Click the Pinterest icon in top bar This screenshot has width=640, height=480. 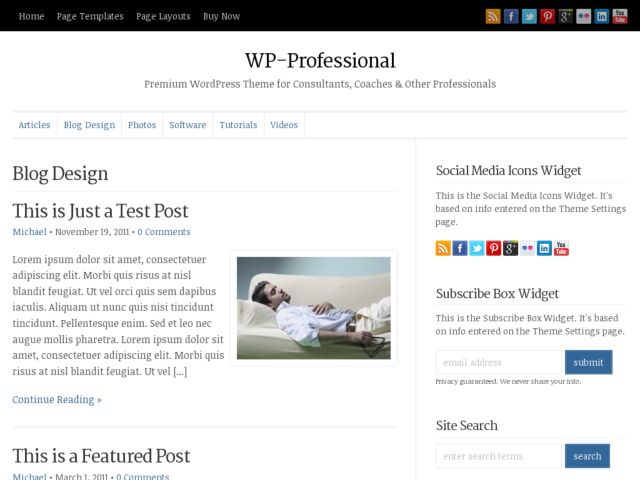click(x=547, y=17)
